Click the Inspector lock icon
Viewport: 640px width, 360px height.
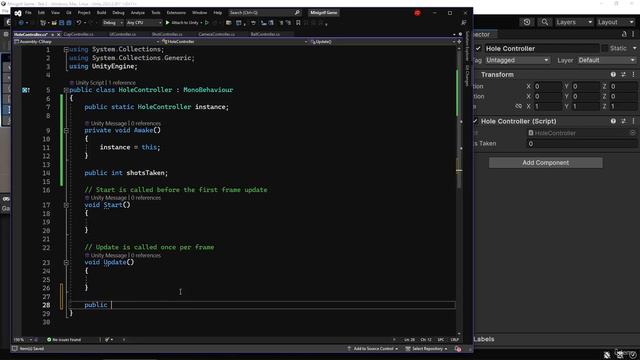(624, 34)
